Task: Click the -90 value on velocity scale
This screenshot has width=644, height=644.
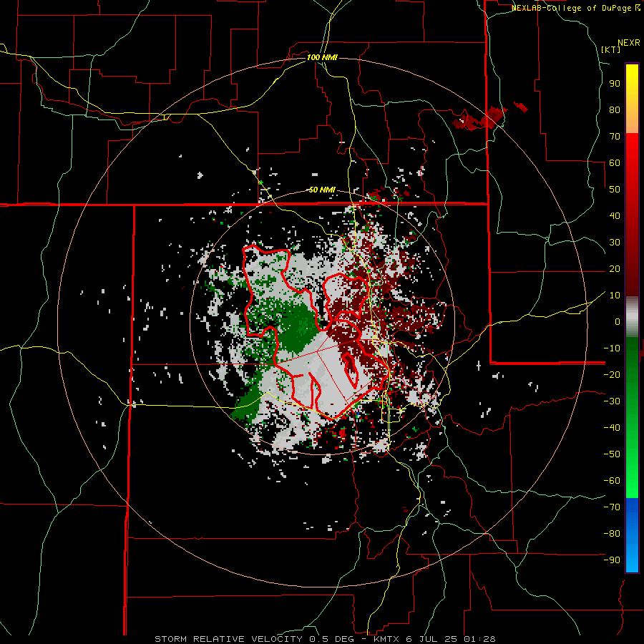Action: tap(612, 560)
